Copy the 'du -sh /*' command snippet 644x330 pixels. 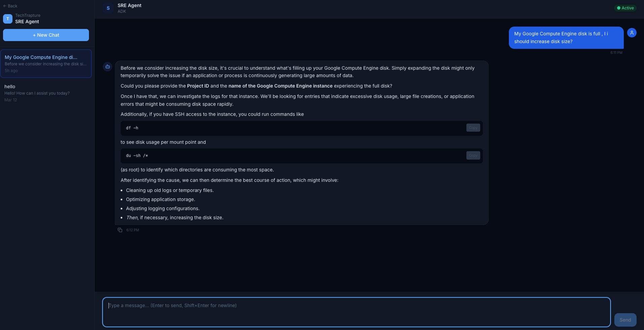pos(472,155)
